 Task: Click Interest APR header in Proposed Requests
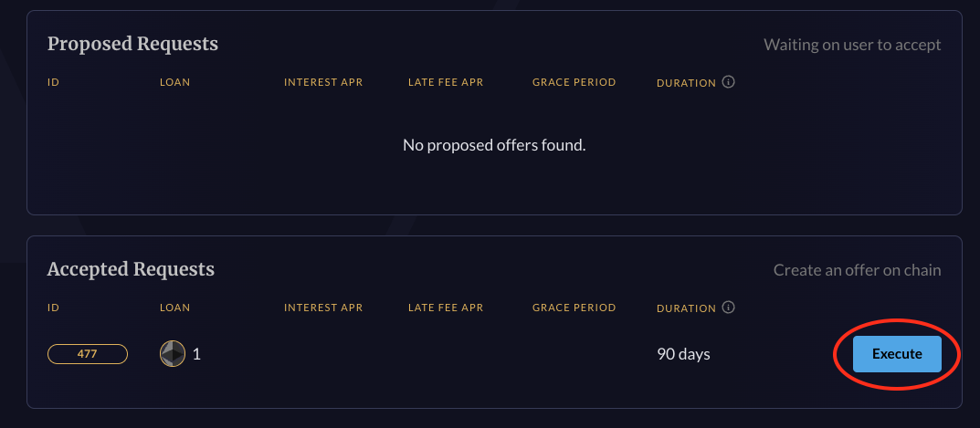click(x=323, y=82)
